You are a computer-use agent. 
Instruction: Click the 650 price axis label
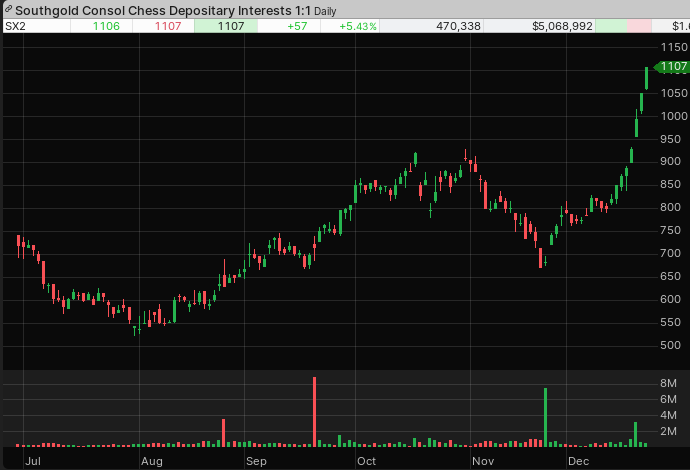pyautogui.click(x=670, y=276)
